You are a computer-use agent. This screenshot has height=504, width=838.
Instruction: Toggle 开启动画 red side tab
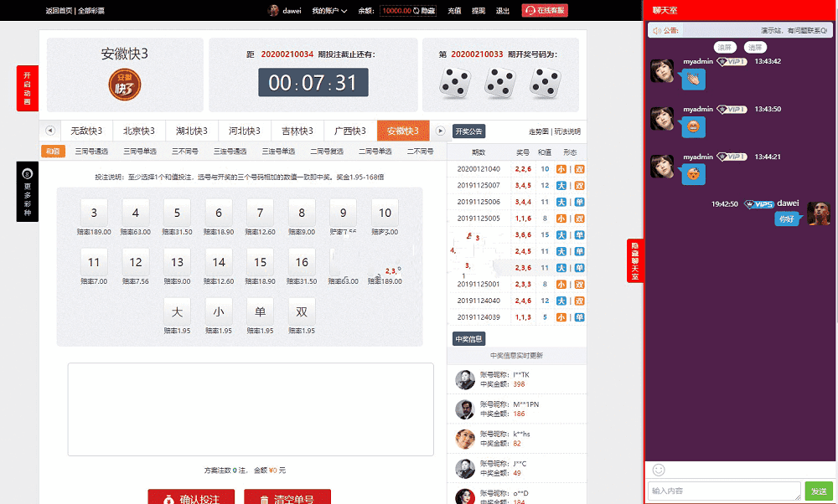pyautogui.click(x=28, y=88)
